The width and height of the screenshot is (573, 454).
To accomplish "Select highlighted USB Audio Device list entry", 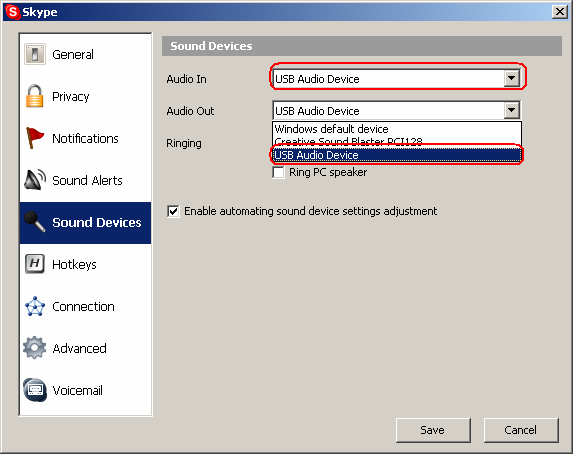I will (x=397, y=155).
